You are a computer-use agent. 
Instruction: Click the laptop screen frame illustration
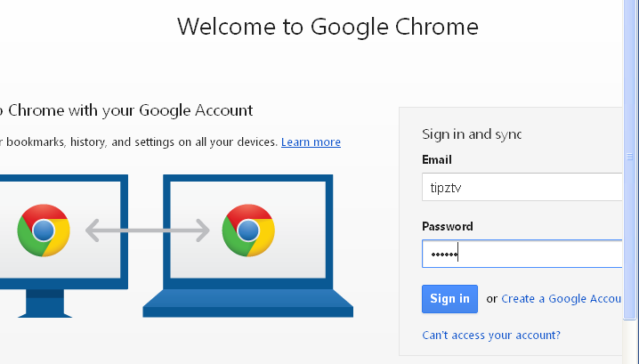pos(247,231)
